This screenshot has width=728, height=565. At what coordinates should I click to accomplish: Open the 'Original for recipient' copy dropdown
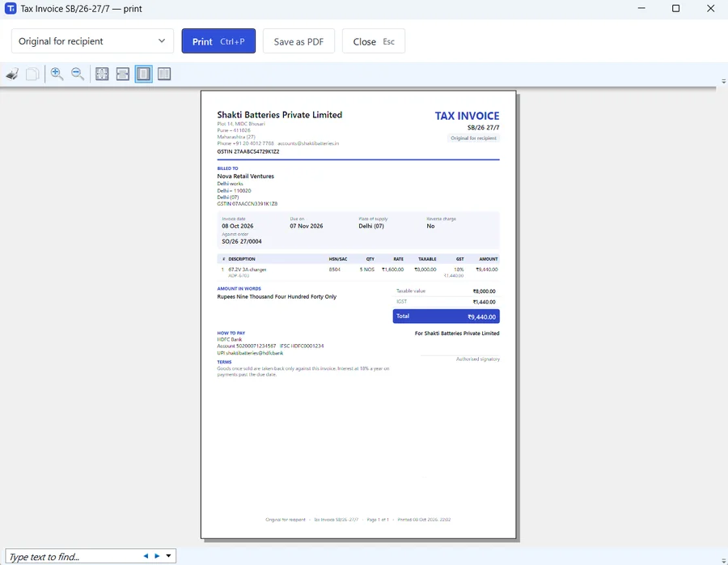(92, 41)
